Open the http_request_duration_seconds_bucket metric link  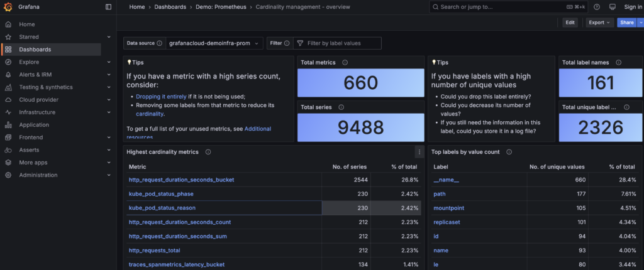click(181, 180)
